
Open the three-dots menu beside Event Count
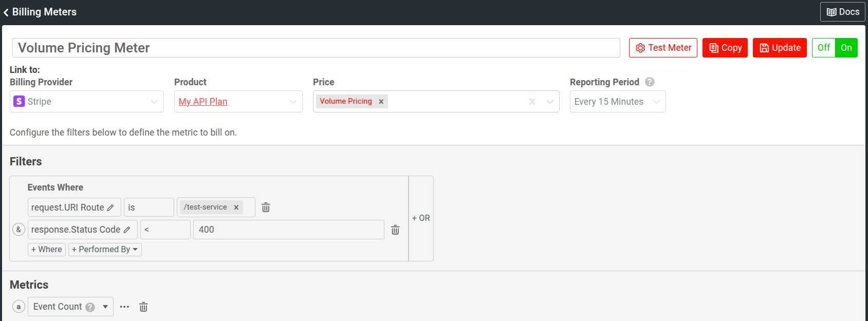click(124, 307)
